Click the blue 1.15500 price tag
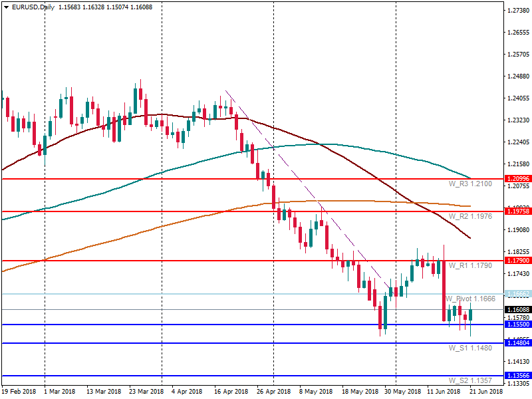The width and height of the screenshot is (532, 399). coord(517,325)
